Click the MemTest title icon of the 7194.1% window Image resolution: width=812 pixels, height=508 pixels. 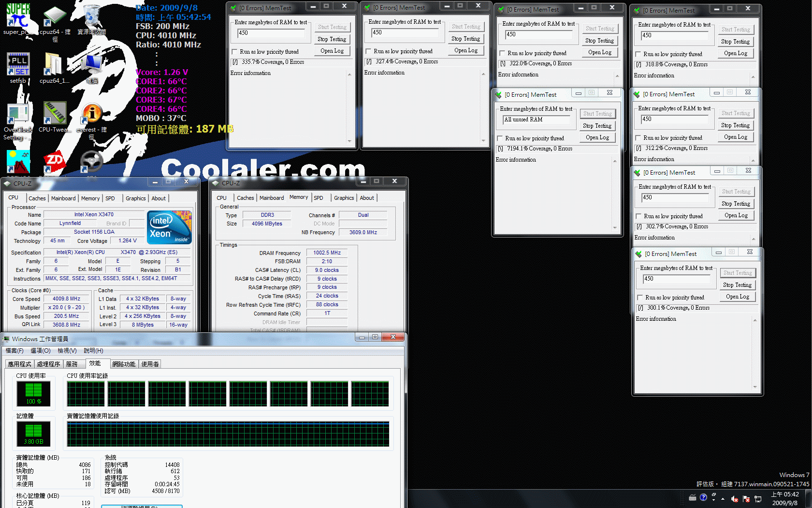pos(499,95)
